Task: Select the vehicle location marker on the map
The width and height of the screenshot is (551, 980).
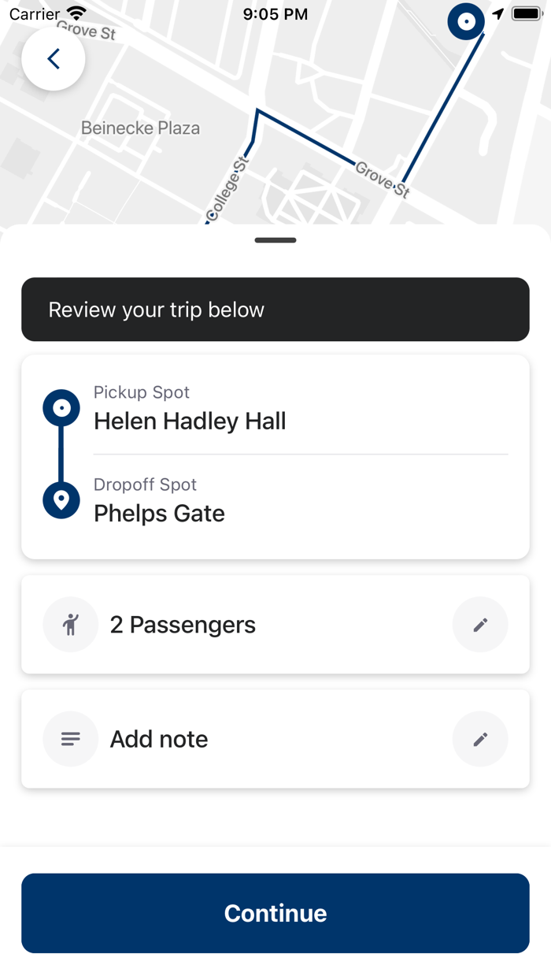Action: tap(466, 21)
